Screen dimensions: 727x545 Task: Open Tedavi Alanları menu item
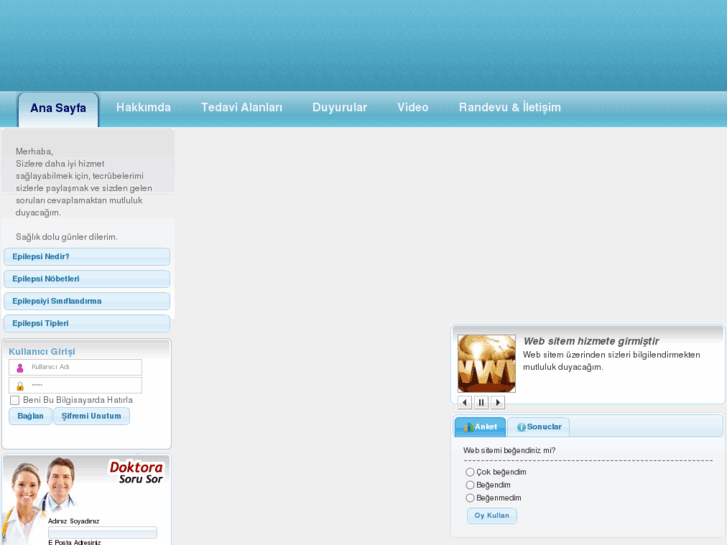point(242,108)
